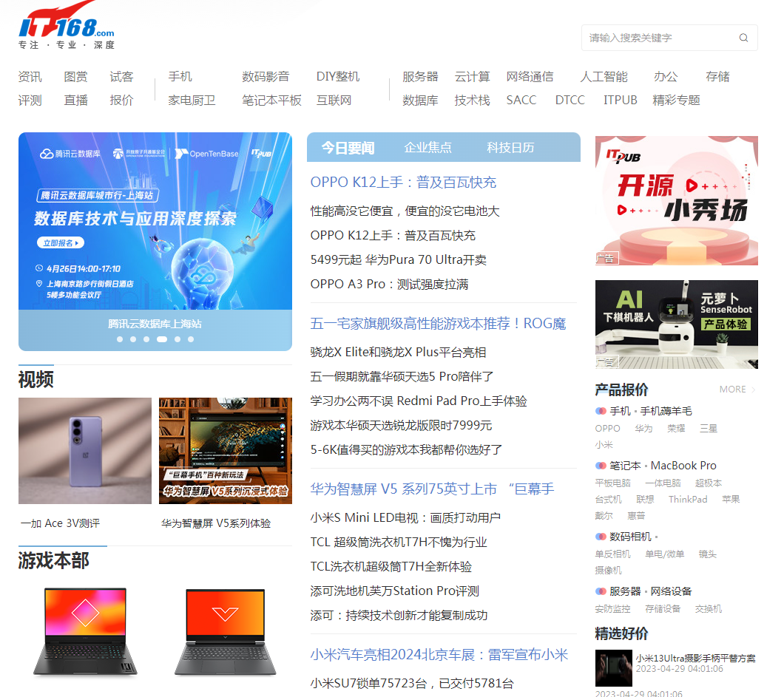Open the 资讯 navigation link
Viewport: 784px width, 697px height.
click(x=30, y=76)
